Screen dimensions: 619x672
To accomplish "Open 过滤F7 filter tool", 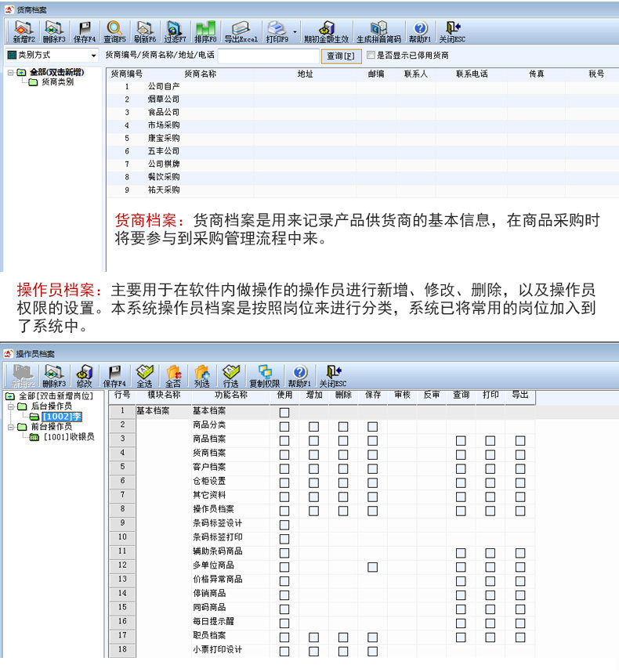I will click(175, 32).
